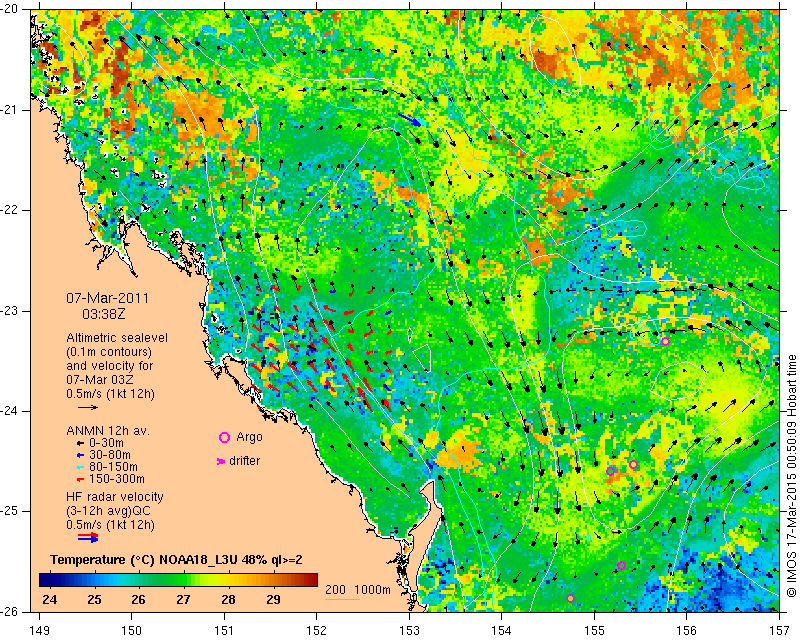Image resolution: width=800 pixels, height=640 pixels.
Task: Click 'HF radar velocity' legend text
Action: click(115, 497)
